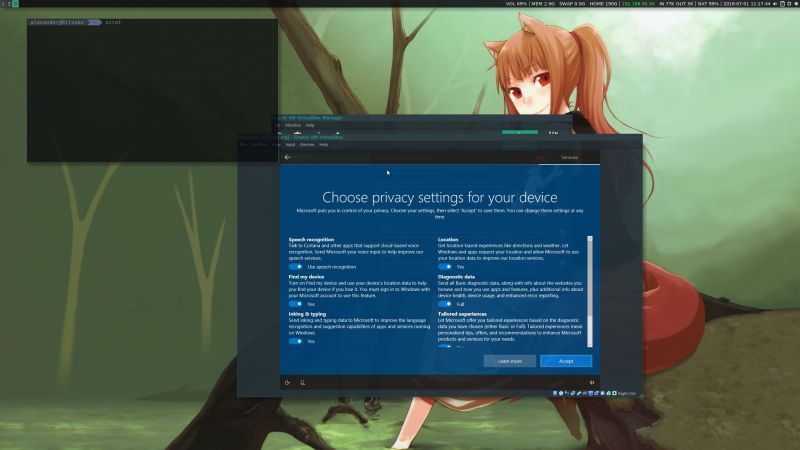Click the Learn more button
This screenshot has height=450, width=800.
click(510, 361)
